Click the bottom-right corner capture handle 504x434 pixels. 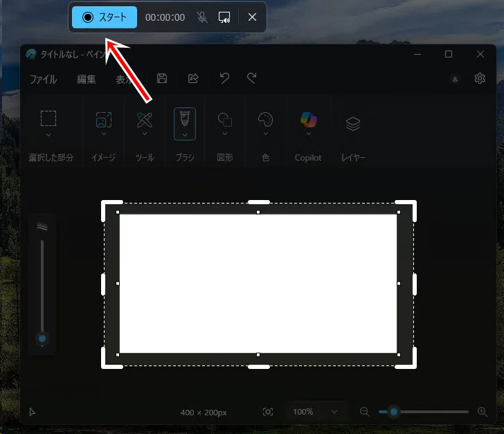click(406, 358)
